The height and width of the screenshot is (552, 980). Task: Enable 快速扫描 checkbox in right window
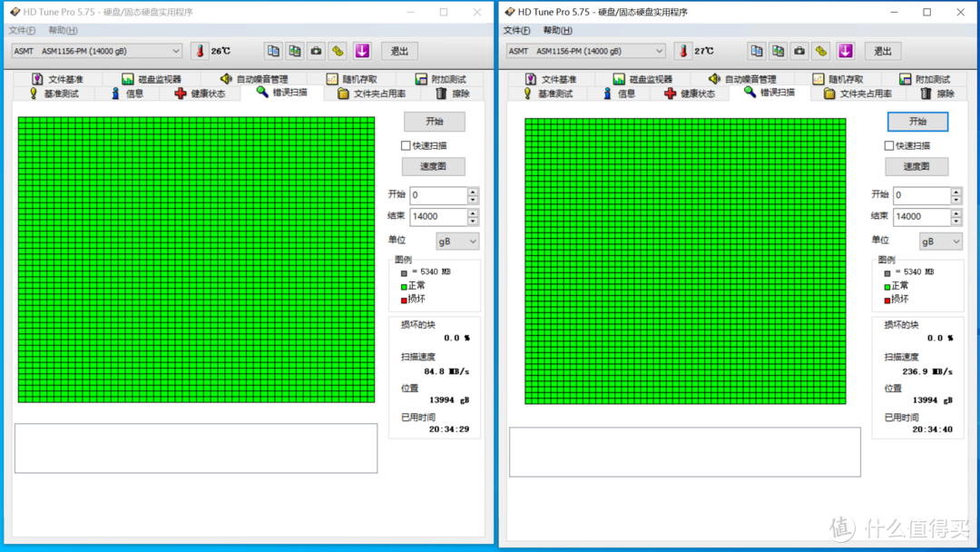[x=889, y=145]
